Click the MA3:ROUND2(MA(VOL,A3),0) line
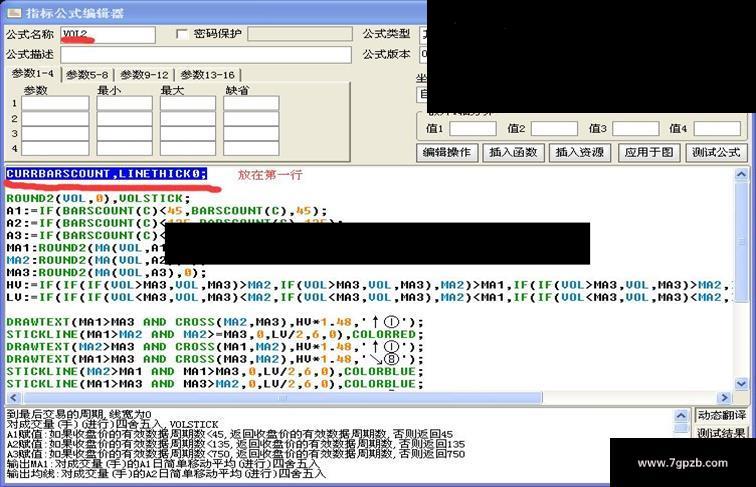 click(106, 272)
